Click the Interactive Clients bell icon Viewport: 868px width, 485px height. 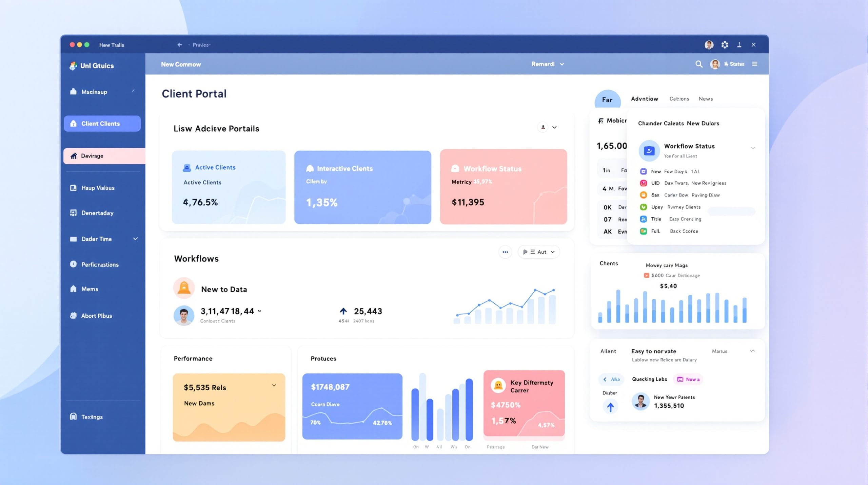pyautogui.click(x=310, y=168)
